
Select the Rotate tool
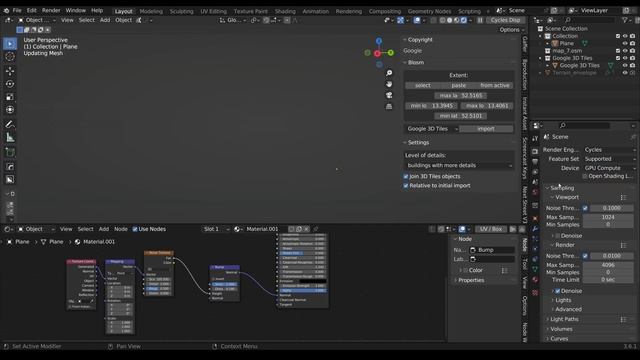click(x=10, y=84)
